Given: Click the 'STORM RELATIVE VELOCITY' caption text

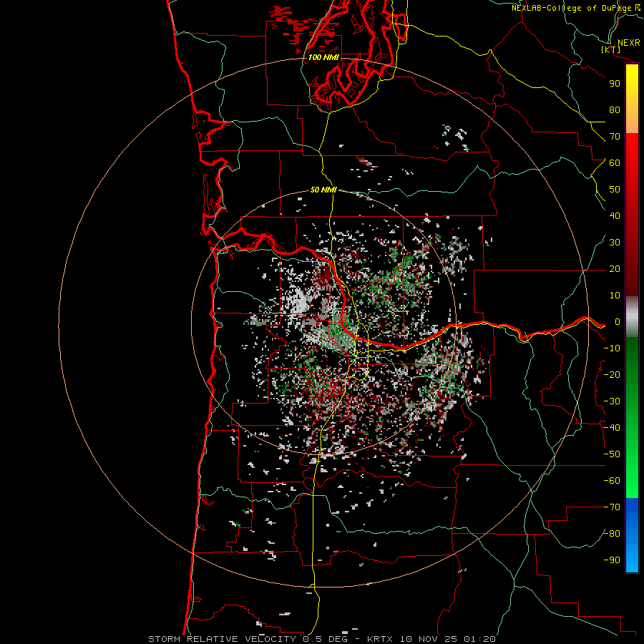Looking at the screenshot, I should [222, 639].
